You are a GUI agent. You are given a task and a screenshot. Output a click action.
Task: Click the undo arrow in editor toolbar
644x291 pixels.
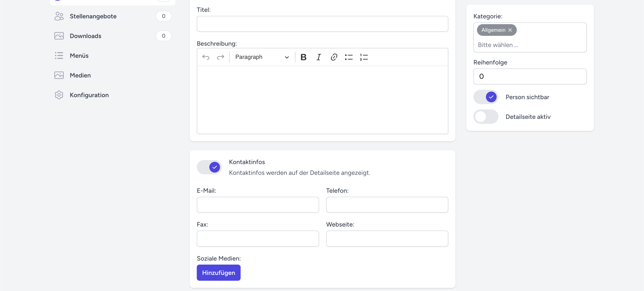click(x=205, y=57)
